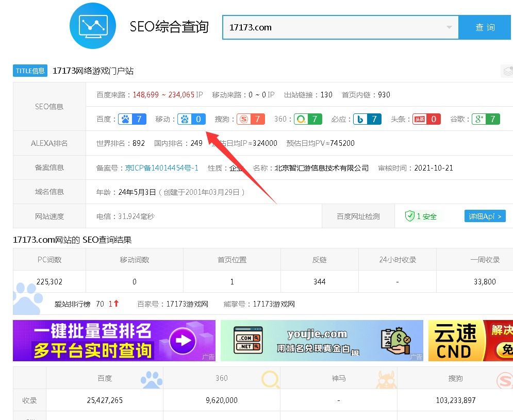Click the Baidu 收录 count 25,427,265

pos(105,400)
